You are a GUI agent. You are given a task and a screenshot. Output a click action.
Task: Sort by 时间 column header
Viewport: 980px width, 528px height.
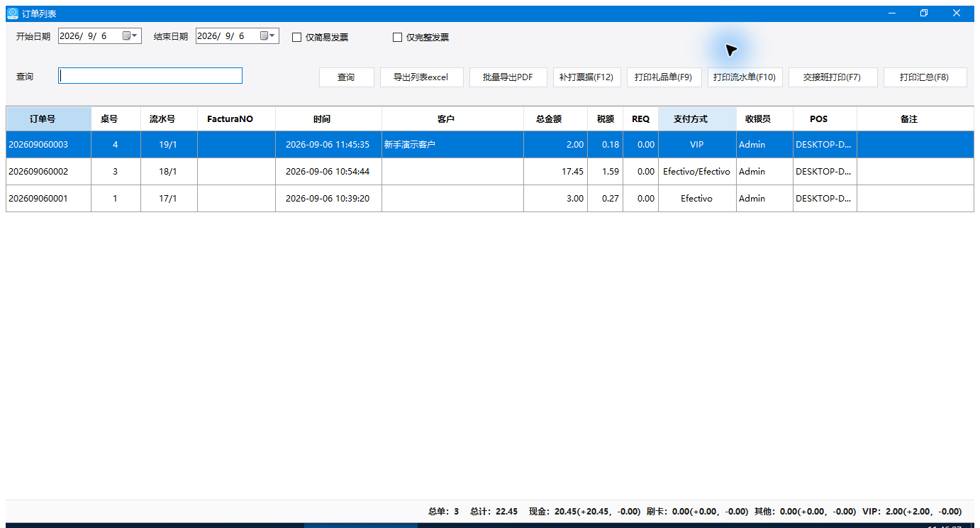tap(329, 119)
